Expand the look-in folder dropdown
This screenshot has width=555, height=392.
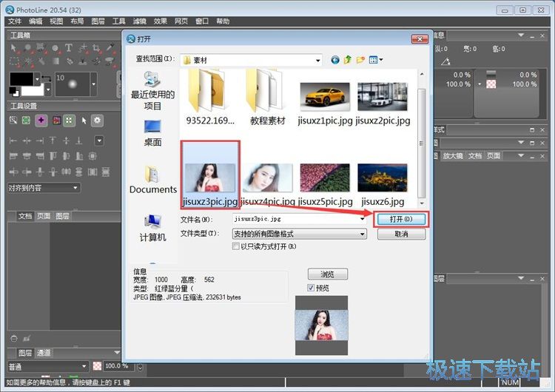click(x=318, y=60)
